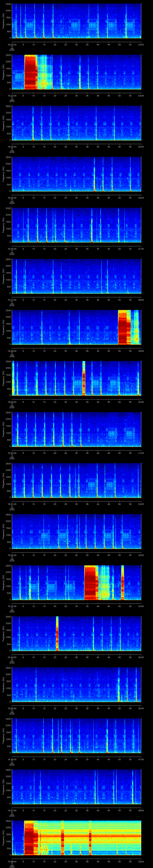Image resolution: width=153 pixels, height=868 pixels.
Task: Select the "16:24:00" start time label
Action: [12, 147]
